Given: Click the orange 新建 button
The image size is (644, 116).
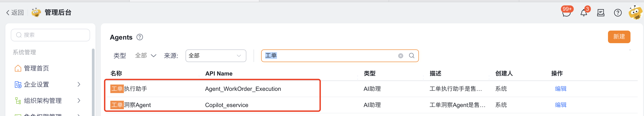Looking at the screenshot, I should [x=619, y=37].
